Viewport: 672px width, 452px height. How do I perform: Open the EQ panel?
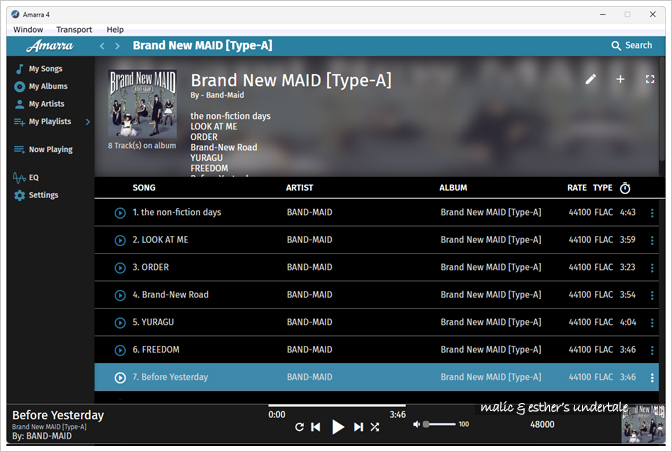click(x=26, y=177)
